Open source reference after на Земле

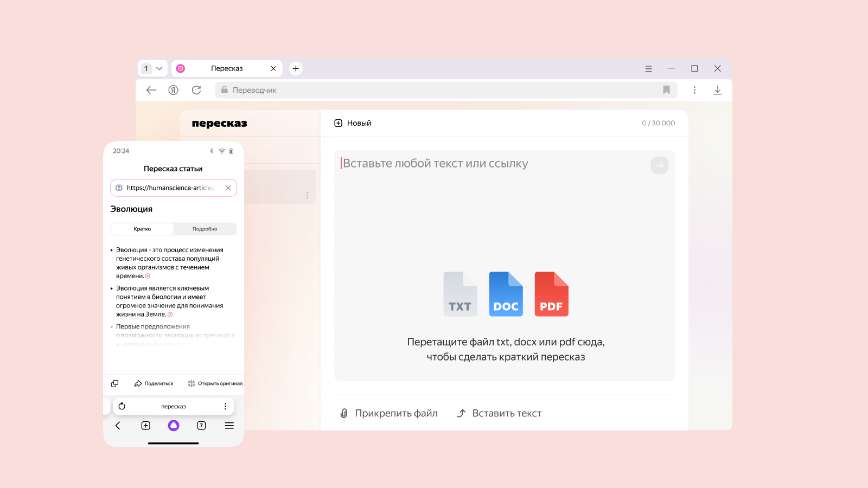click(170, 314)
